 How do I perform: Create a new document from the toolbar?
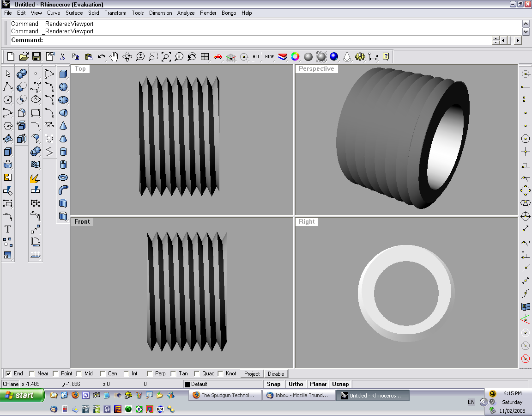click(x=11, y=57)
